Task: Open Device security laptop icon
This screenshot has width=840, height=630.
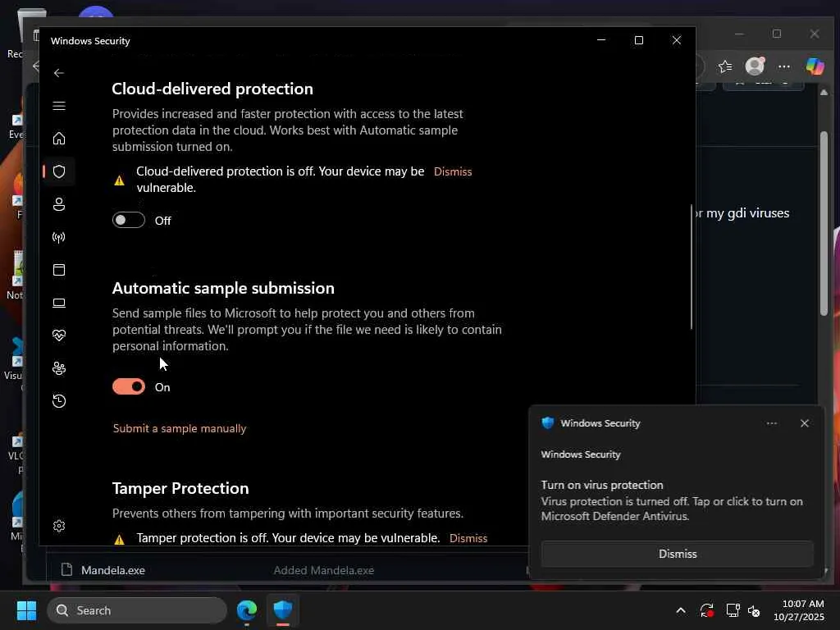Action: click(59, 303)
